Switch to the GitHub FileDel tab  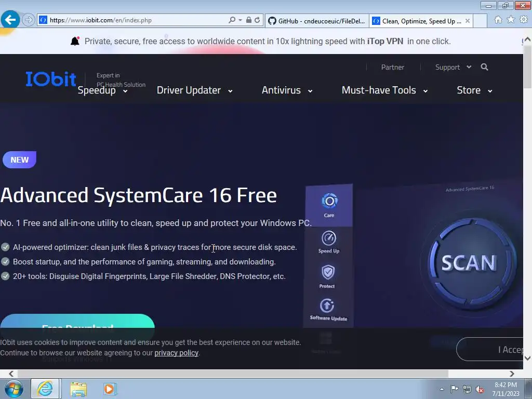317,21
